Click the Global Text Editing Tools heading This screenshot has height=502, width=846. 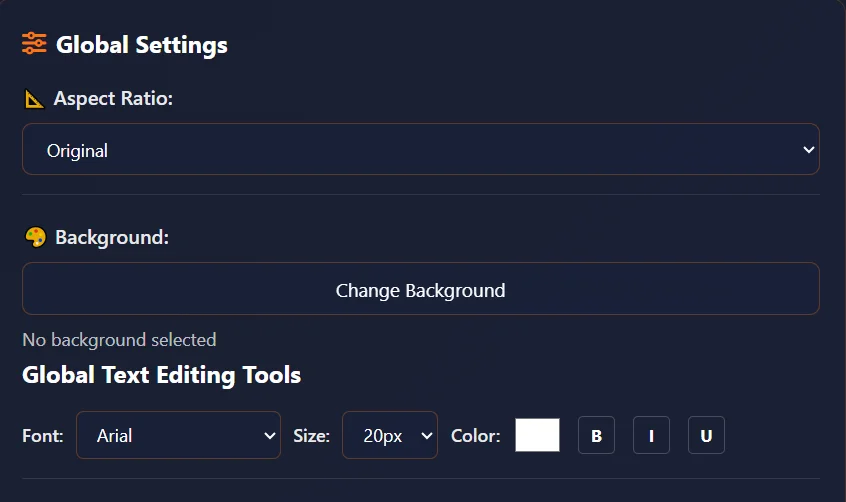(x=161, y=375)
